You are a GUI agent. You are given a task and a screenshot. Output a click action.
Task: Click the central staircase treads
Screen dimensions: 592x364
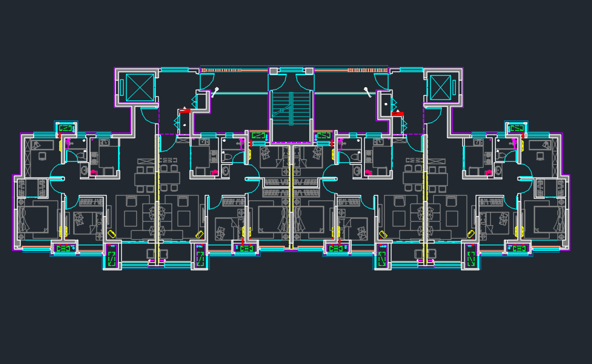pos(291,108)
